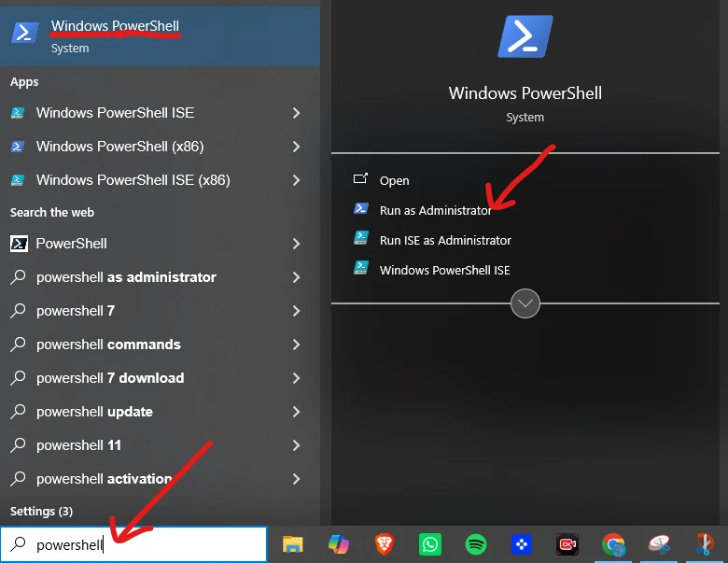Search web for powershell 11
The width and height of the screenshot is (728, 563).
[x=160, y=445]
